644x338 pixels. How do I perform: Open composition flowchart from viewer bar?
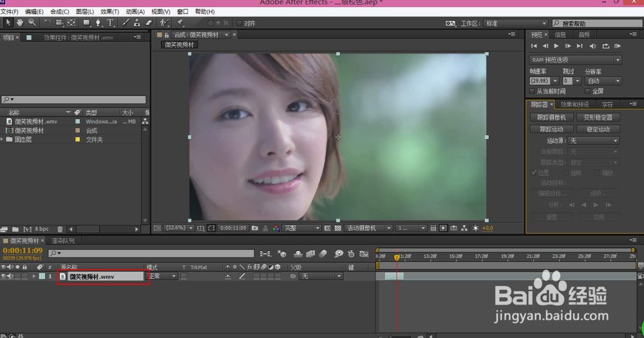[x=464, y=228]
